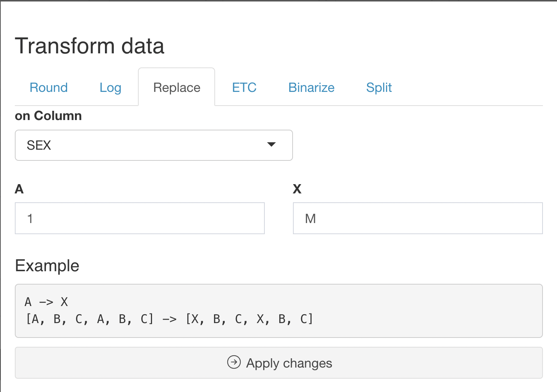The width and height of the screenshot is (557, 392).
Task: Open the Log tab
Action: coord(111,87)
